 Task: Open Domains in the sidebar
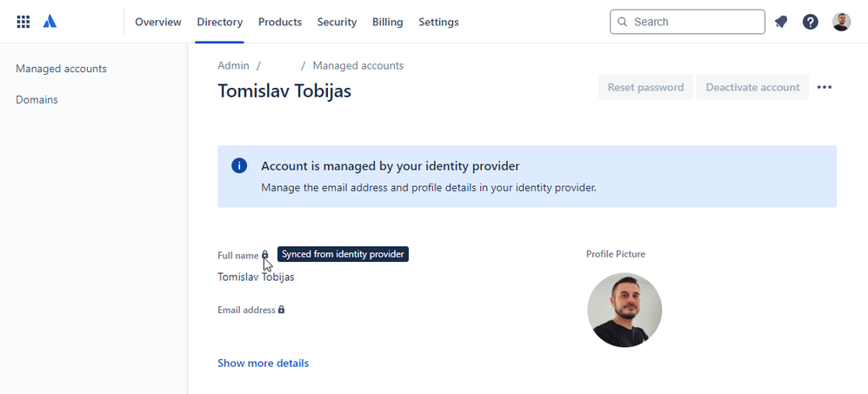37,99
